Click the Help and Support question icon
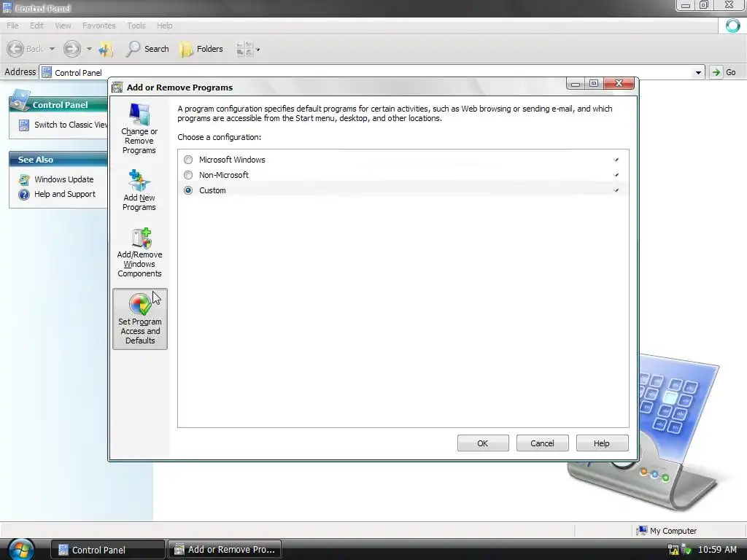Viewport: 747px width, 560px height. tap(24, 194)
